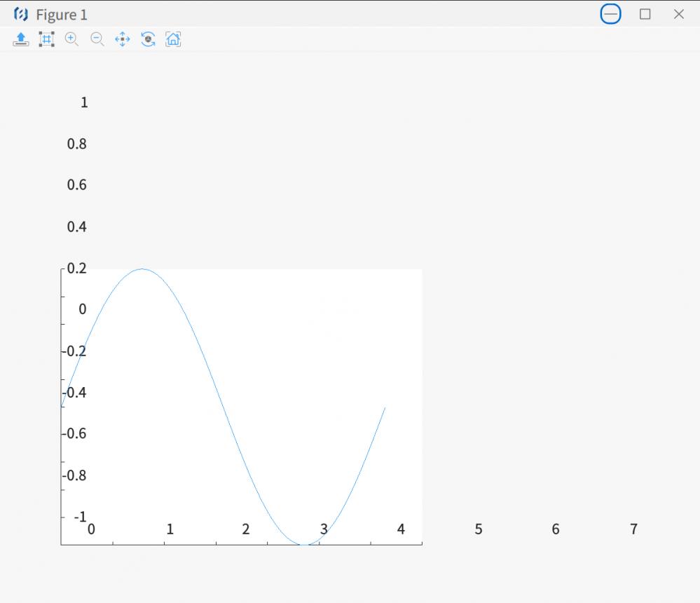Click the Figure 1 title text
This screenshot has width=700, height=603.
point(62,15)
